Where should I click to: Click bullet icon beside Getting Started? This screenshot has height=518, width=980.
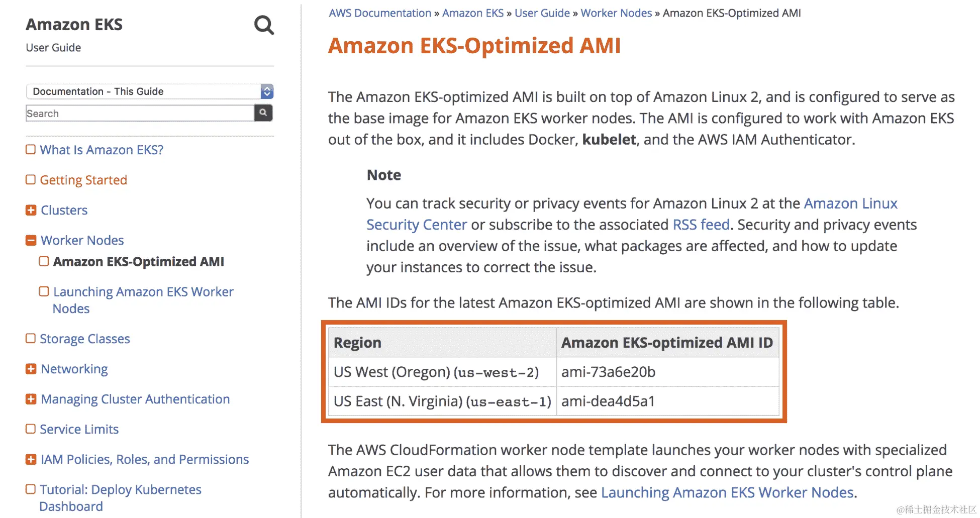point(31,180)
